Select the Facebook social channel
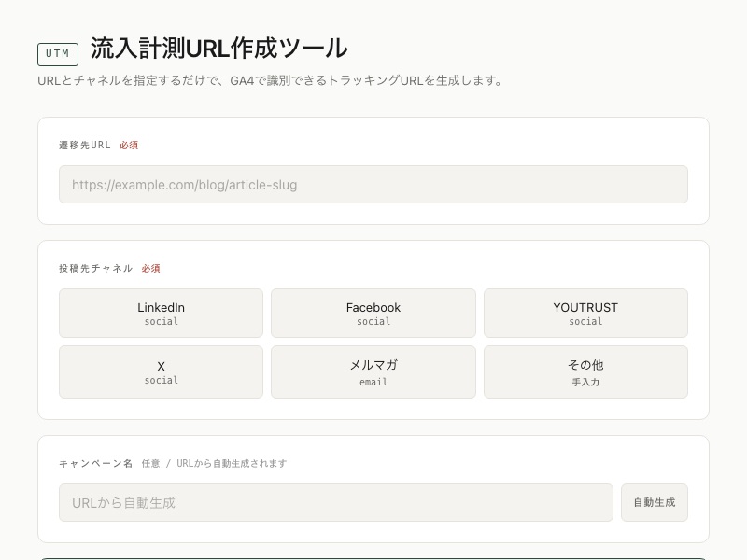 click(x=373, y=313)
